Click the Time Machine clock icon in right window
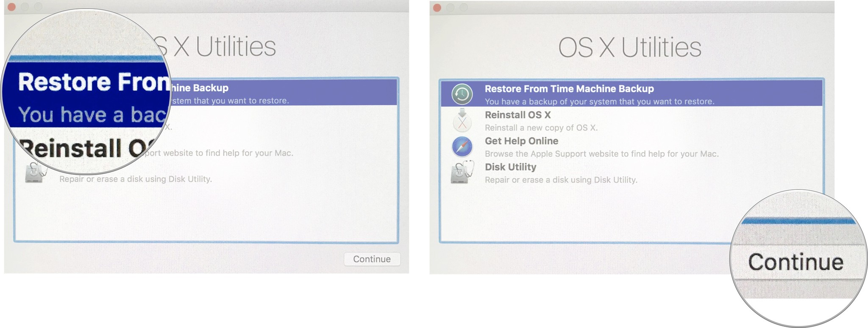868x328 pixels. tap(462, 94)
